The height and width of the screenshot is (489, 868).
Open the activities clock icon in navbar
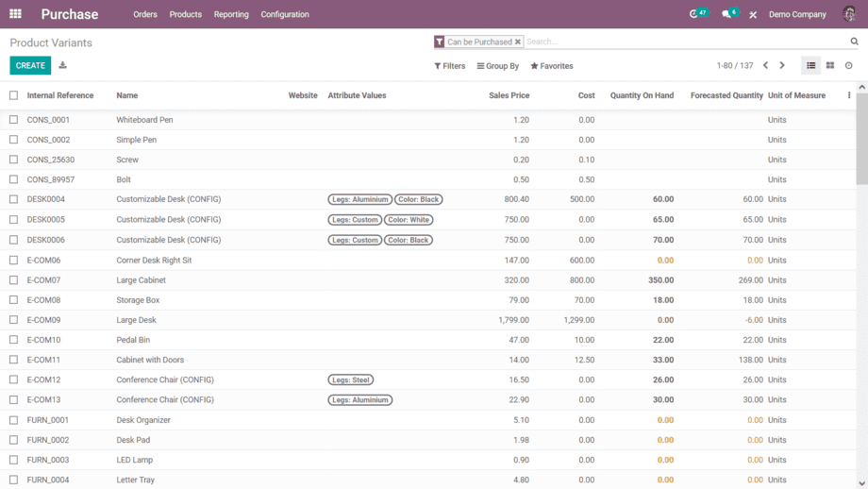695,14
